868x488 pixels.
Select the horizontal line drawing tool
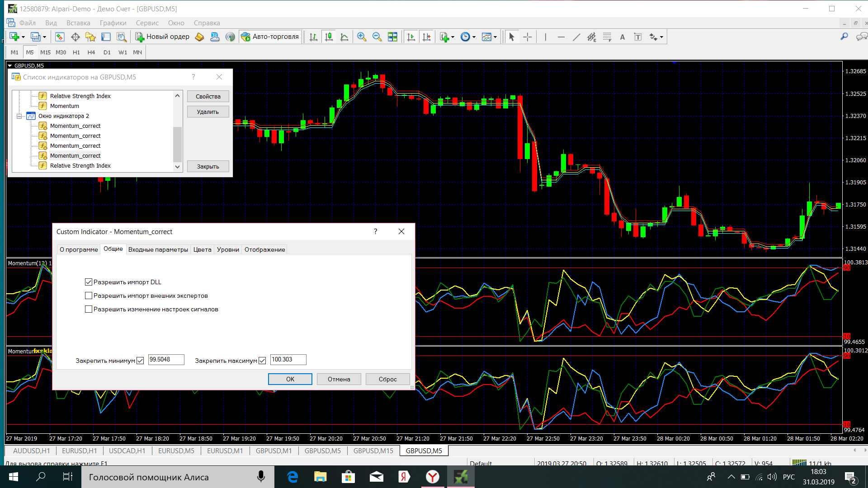[x=561, y=37]
